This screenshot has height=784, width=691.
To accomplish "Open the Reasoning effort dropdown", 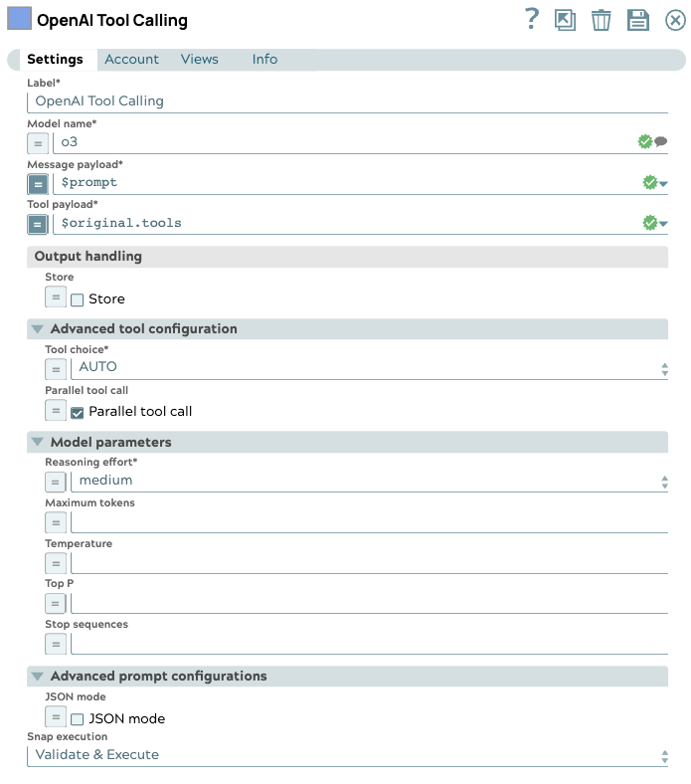I will click(x=368, y=482).
